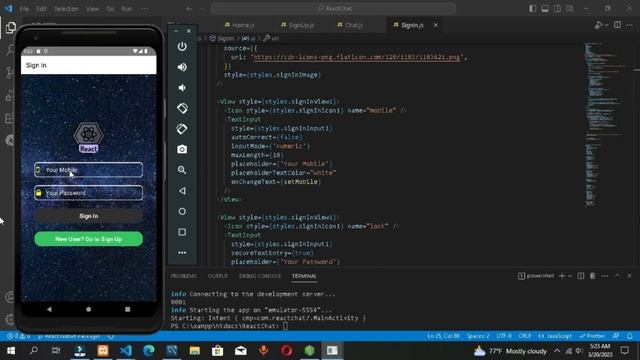Open the Windows Start menu
This screenshot has height=360, width=640.
pos(11,351)
